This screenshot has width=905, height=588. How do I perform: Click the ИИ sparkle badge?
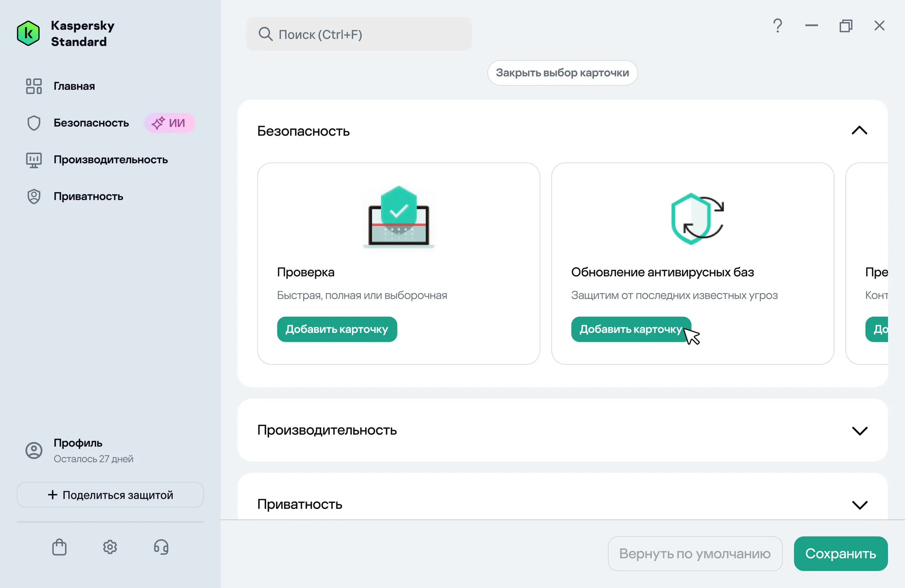tap(169, 123)
